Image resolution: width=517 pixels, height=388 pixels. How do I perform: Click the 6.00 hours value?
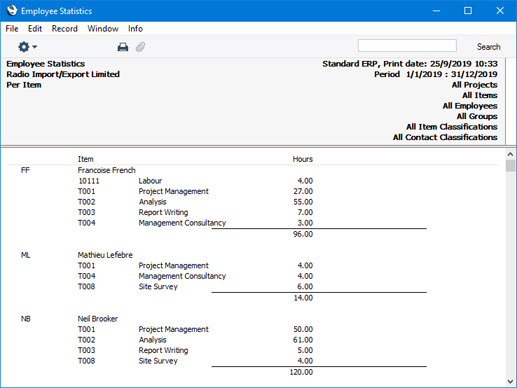coord(305,287)
